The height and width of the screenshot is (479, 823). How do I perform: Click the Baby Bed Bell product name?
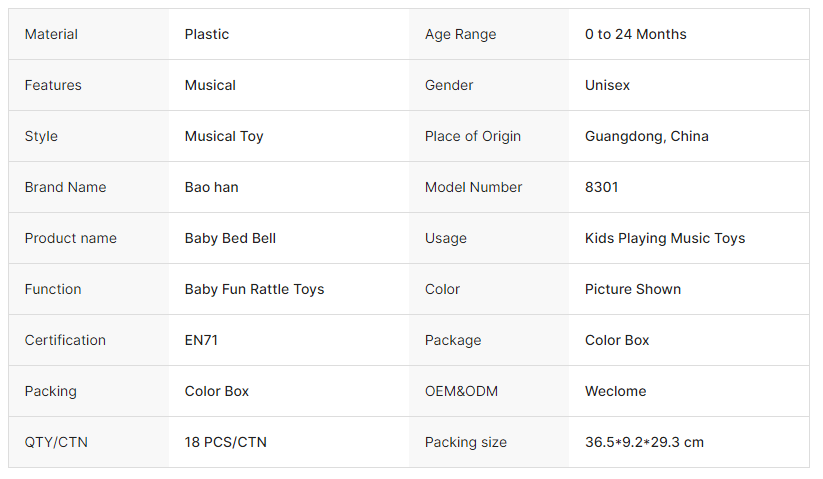click(230, 238)
